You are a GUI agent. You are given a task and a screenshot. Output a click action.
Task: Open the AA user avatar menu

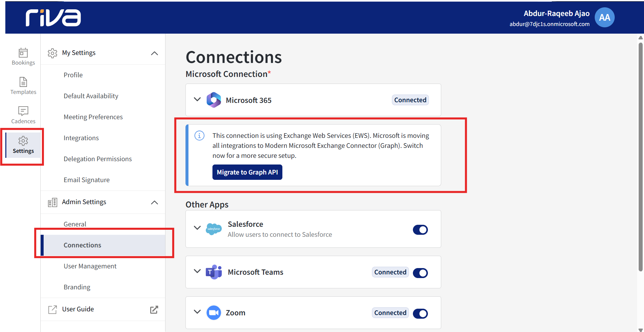[x=604, y=17]
